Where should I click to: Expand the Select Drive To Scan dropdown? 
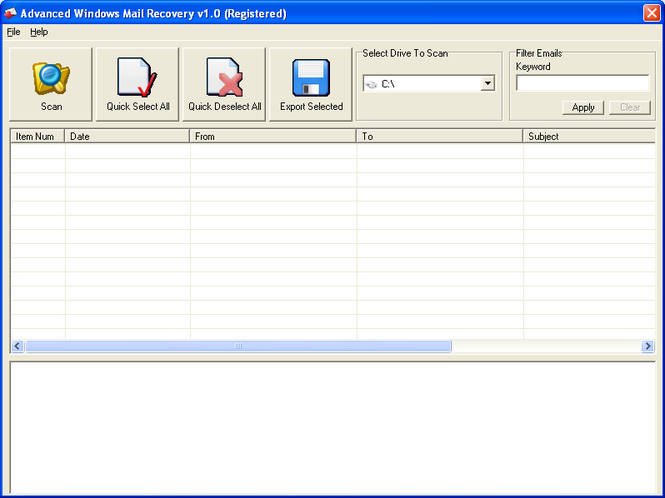pos(488,84)
